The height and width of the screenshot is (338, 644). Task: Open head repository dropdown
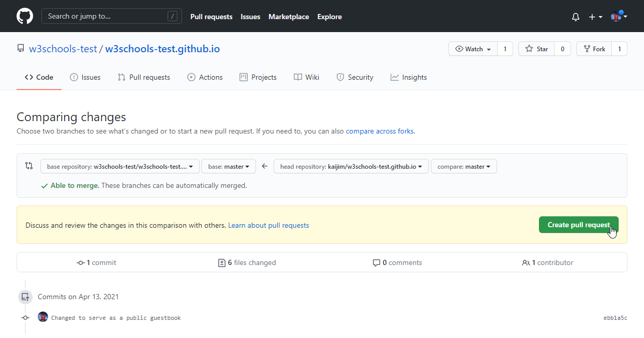point(351,166)
